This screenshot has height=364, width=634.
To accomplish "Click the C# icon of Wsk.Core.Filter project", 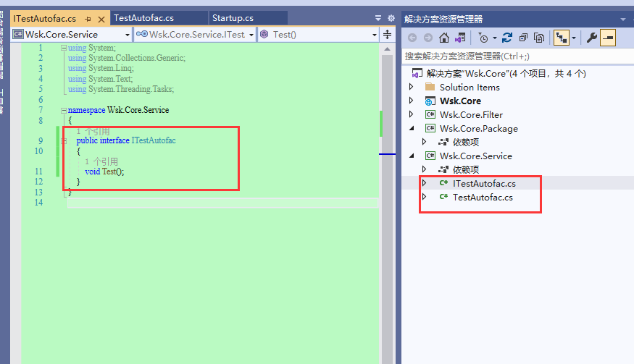I will click(x=430, y=115).
